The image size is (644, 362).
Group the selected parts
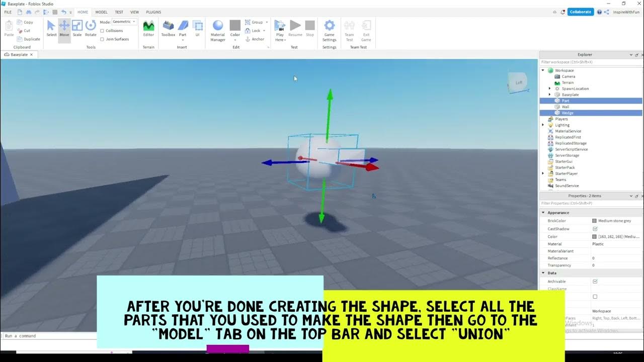tap(255, 22)
